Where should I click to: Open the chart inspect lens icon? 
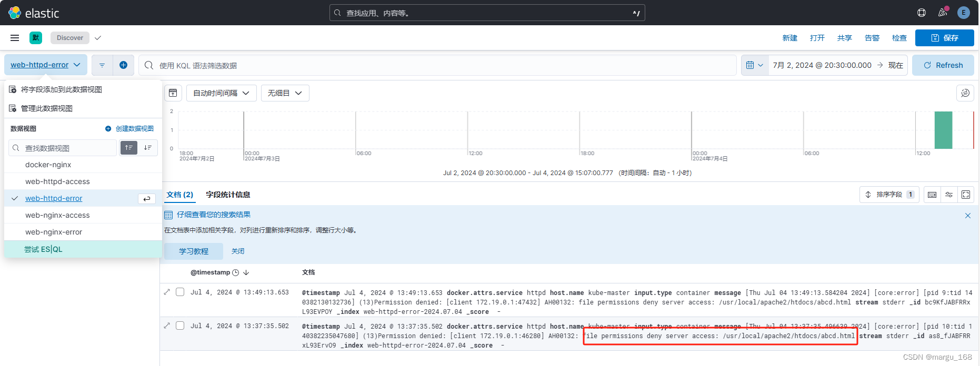pos(965,93)
